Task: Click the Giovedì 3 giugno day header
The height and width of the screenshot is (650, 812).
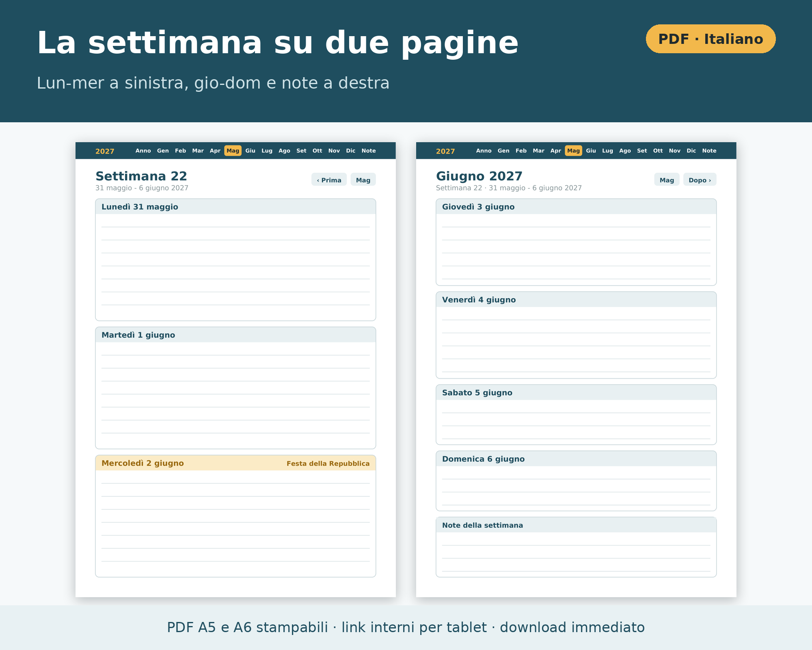Action: coord(576,207)
